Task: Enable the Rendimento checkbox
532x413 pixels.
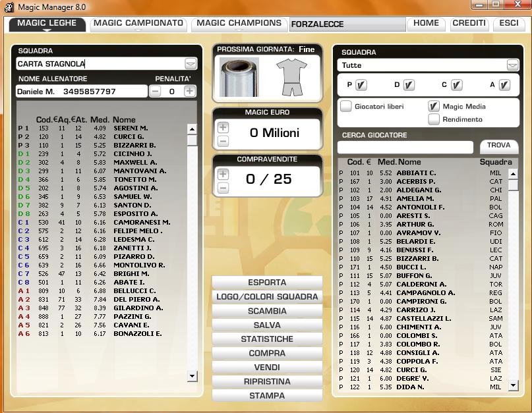Action: pos(434,119)
